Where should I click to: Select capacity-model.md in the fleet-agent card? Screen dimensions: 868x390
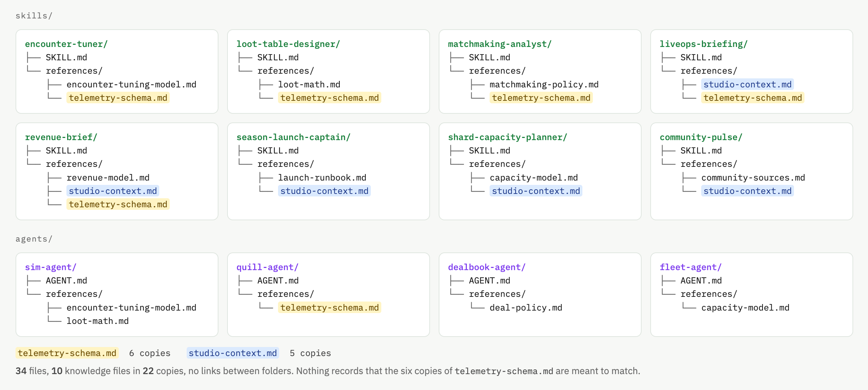pos(745,308)
